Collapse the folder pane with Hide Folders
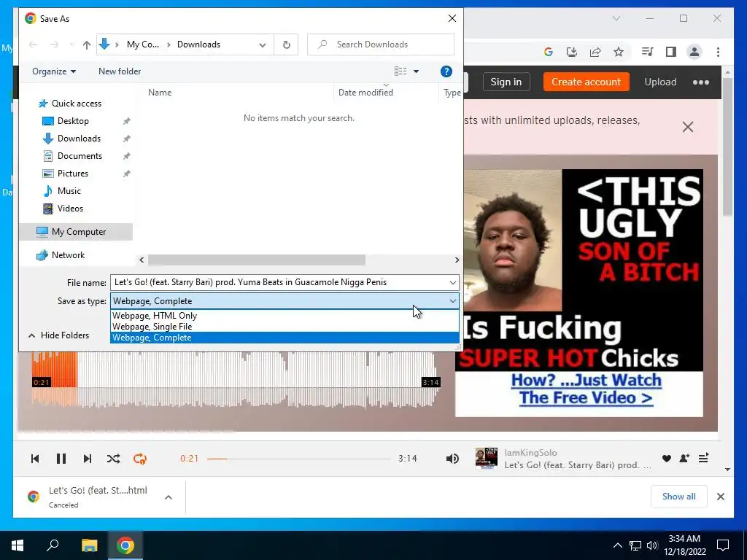Screen dimensions: 747x560 coord(58,335)
